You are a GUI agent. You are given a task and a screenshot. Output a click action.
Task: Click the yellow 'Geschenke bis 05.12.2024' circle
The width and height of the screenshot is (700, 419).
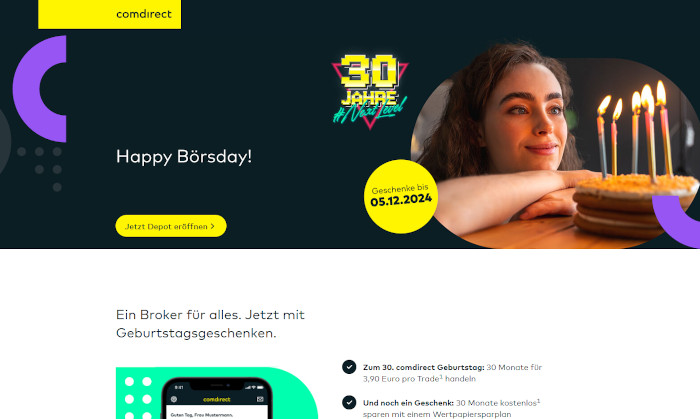[400, 196]
